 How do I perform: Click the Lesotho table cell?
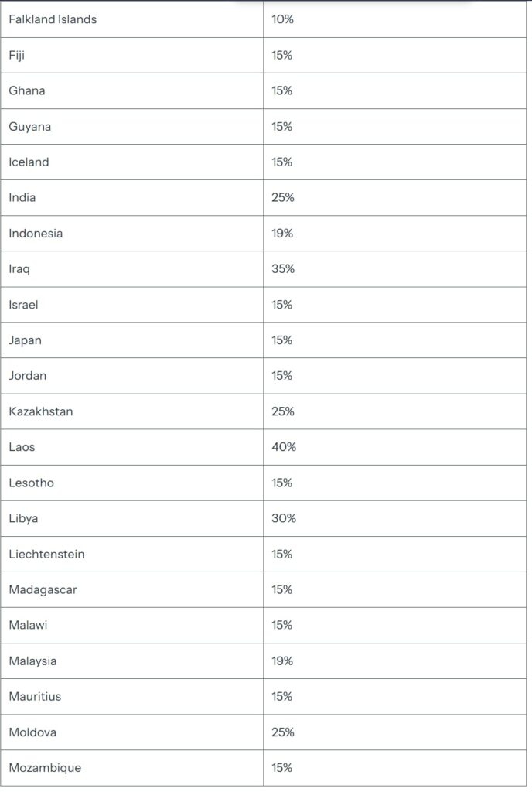(32, 483)
